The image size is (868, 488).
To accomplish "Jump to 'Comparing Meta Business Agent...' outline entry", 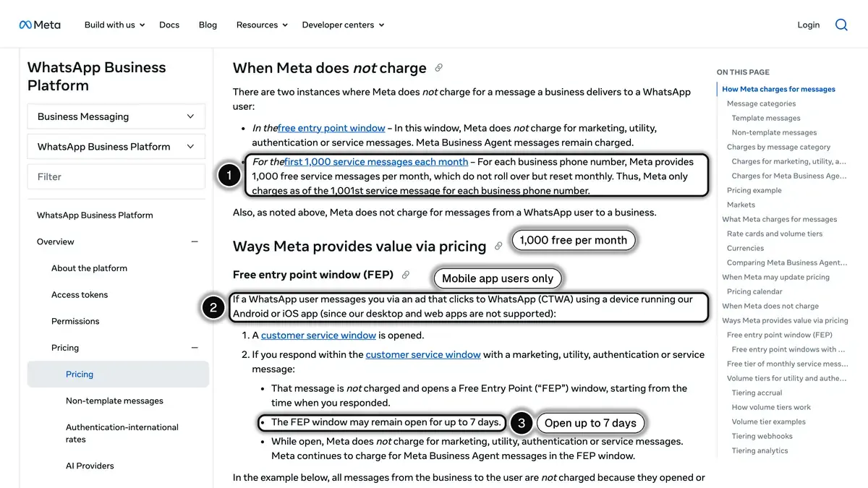I will 786,262.
